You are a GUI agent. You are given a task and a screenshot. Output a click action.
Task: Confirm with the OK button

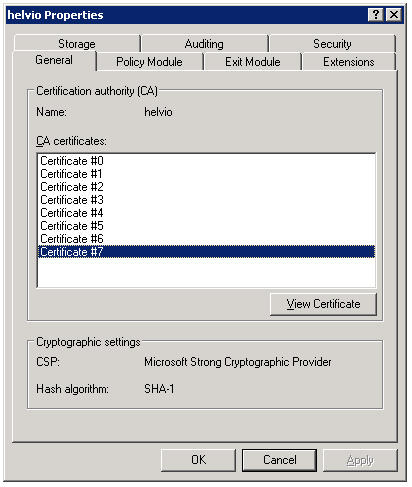[198, 460]
